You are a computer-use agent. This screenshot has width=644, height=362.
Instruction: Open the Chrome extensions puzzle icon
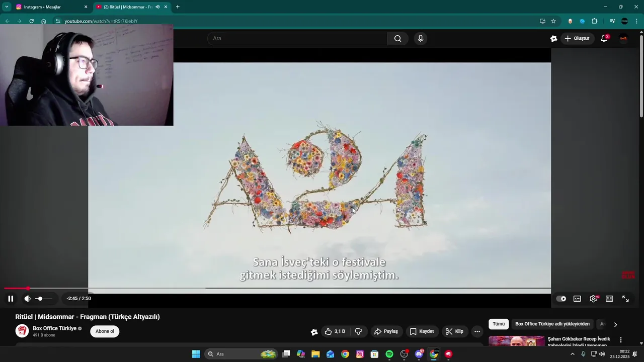[x=594, y=21]
